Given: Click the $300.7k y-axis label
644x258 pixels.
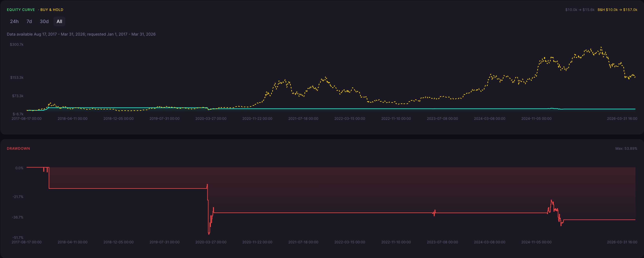Looking at the screenshot, I should (x=16, y=45).
